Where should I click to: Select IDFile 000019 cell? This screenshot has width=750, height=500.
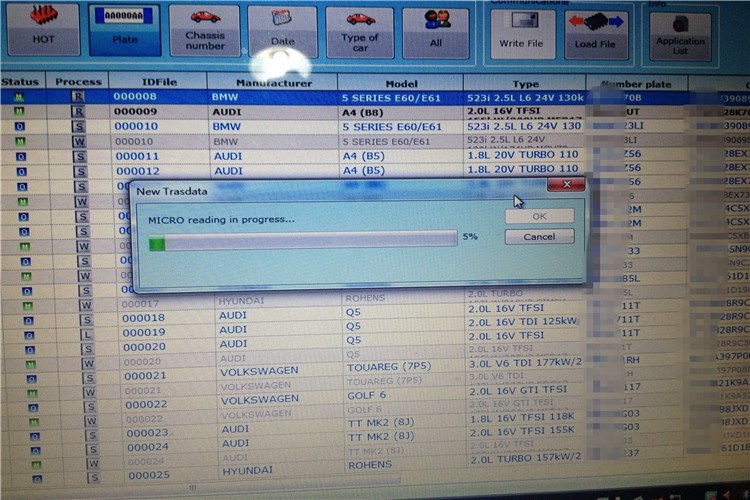click(144, 333)
